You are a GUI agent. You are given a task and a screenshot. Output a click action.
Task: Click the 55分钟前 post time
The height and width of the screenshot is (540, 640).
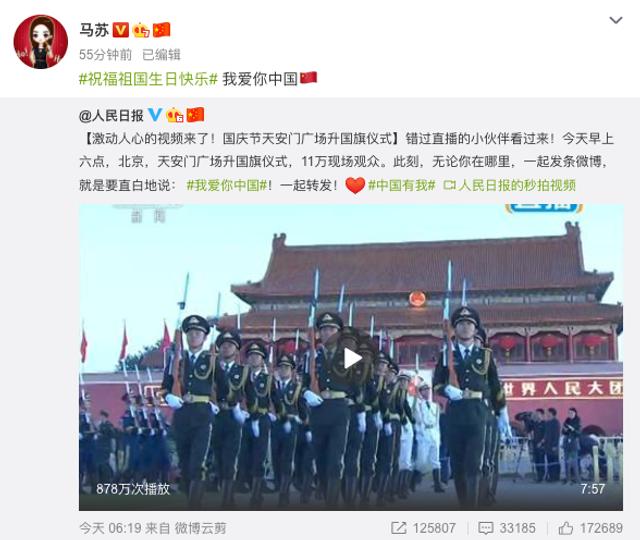tap(105, 55)
